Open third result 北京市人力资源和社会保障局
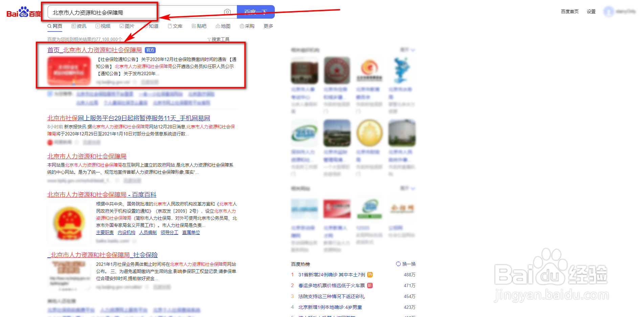This screenshot has height=317, width=644. click(x=87, y=156)
